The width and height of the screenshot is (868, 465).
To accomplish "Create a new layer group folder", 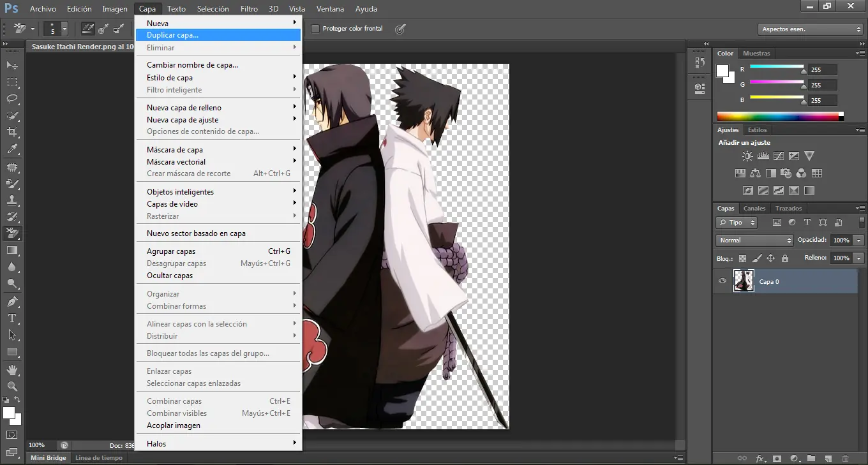I will (811, 458).
